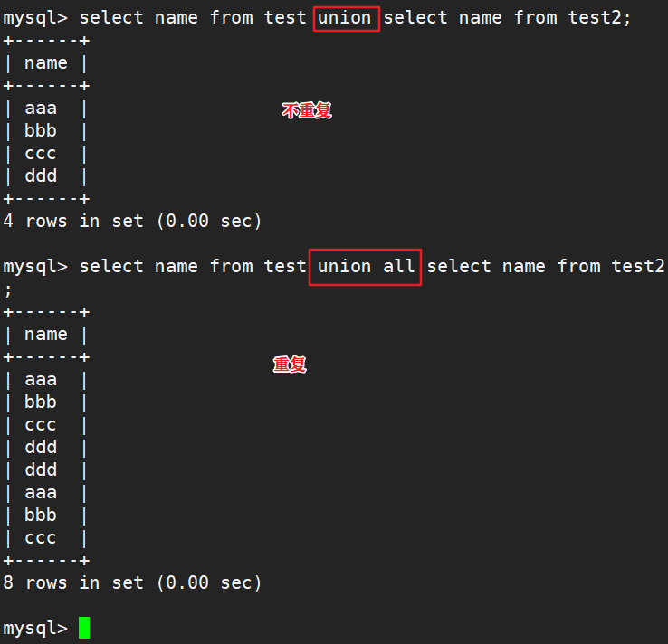
Task: Click the 'name' header of second result table
Action: [x=46, y=335]
